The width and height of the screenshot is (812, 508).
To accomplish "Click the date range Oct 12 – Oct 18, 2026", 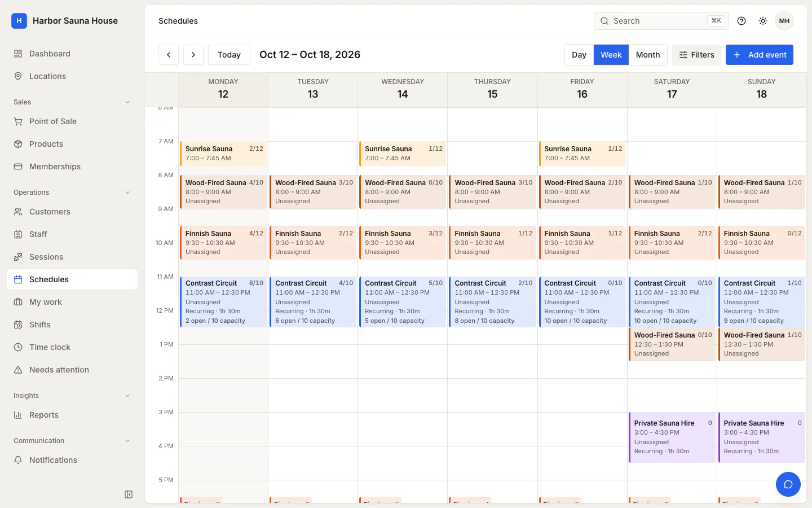I will [310, 55].
